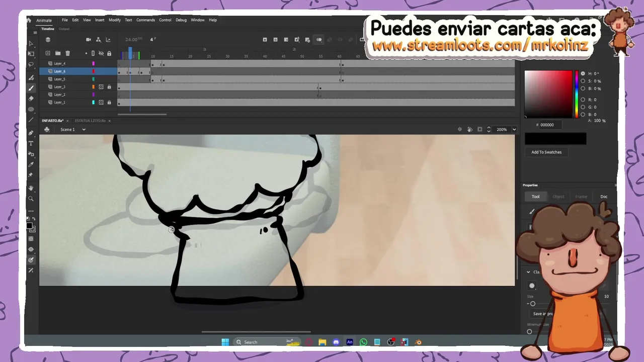Open the Window menu
The width and height of the screenshot is (644, 362).
[x=198, y=20]
